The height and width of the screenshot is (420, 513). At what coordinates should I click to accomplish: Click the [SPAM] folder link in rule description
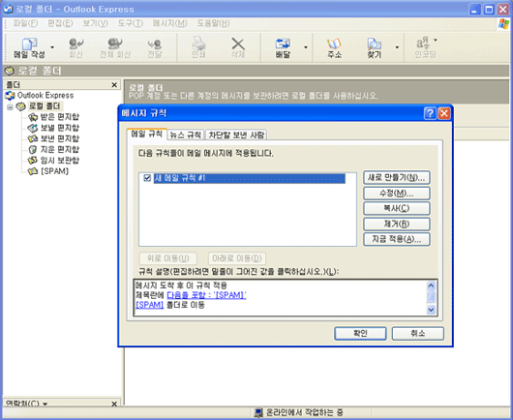(149, 305)
